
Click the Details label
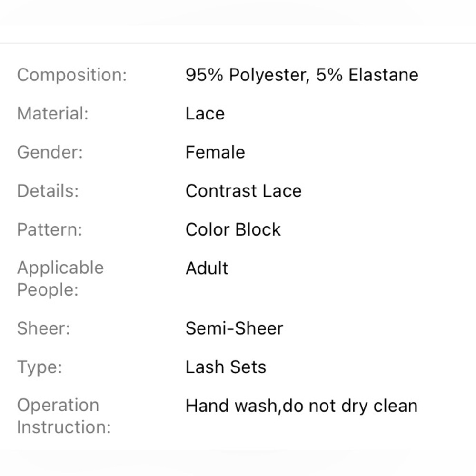(x=48, y=191)
